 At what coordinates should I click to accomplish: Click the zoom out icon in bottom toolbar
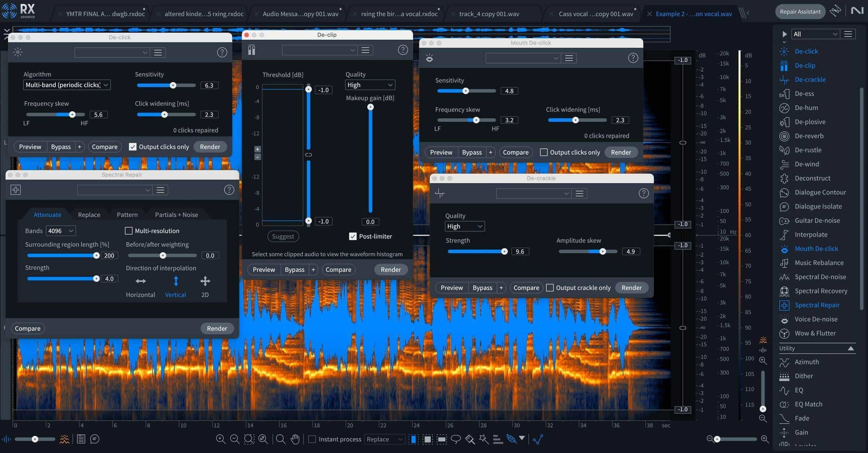click(x=235, y=439)
